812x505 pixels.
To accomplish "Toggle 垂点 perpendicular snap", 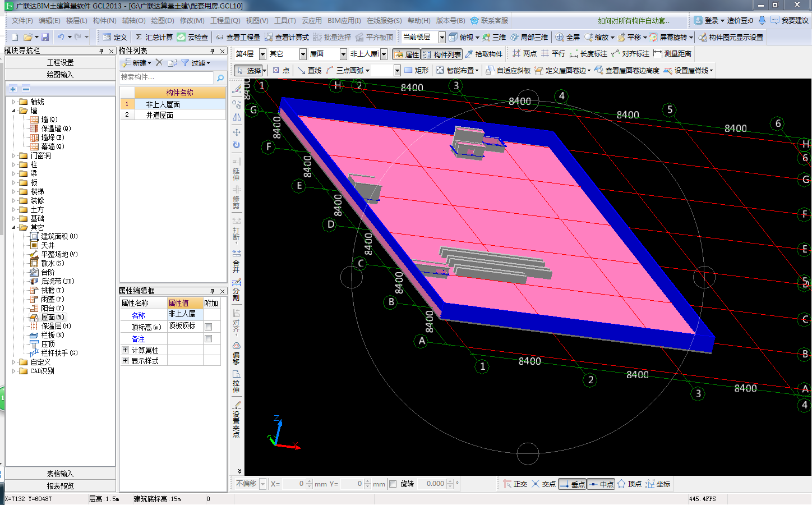I will pos(573,484).
